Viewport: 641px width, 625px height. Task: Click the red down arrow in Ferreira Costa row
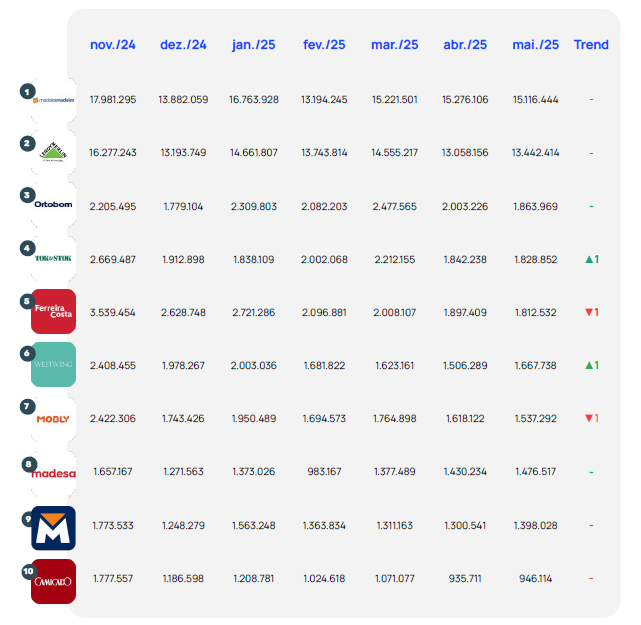tap(591, 312)
